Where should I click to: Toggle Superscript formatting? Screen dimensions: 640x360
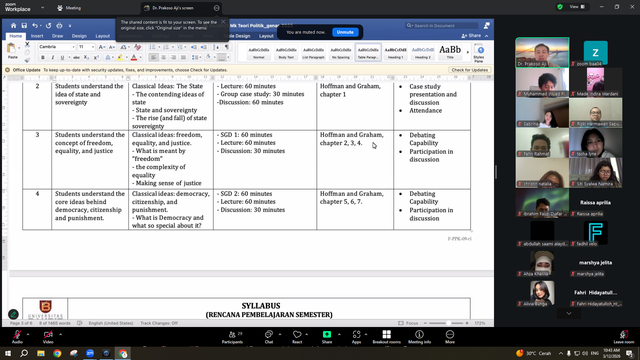[96, 58]
